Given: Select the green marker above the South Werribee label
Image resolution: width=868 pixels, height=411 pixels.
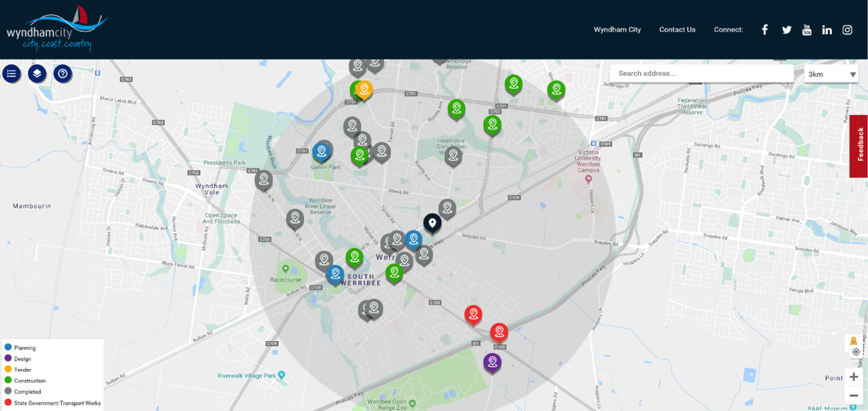Looking at the screenshot, I should (354, 258).
